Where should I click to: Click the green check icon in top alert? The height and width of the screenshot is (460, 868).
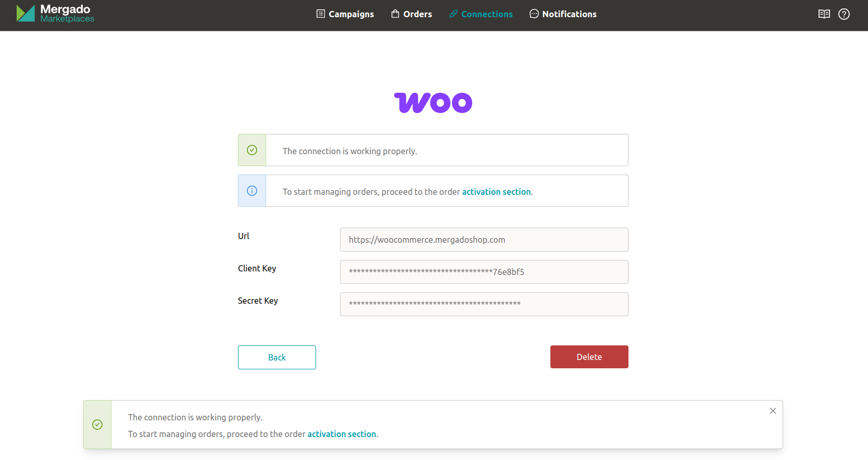252,150
